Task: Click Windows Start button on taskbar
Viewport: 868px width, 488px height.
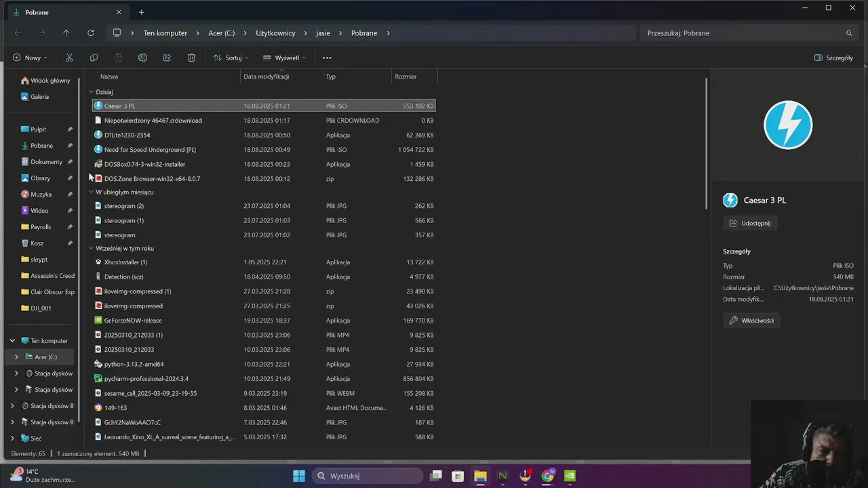Action: [299, 476]
